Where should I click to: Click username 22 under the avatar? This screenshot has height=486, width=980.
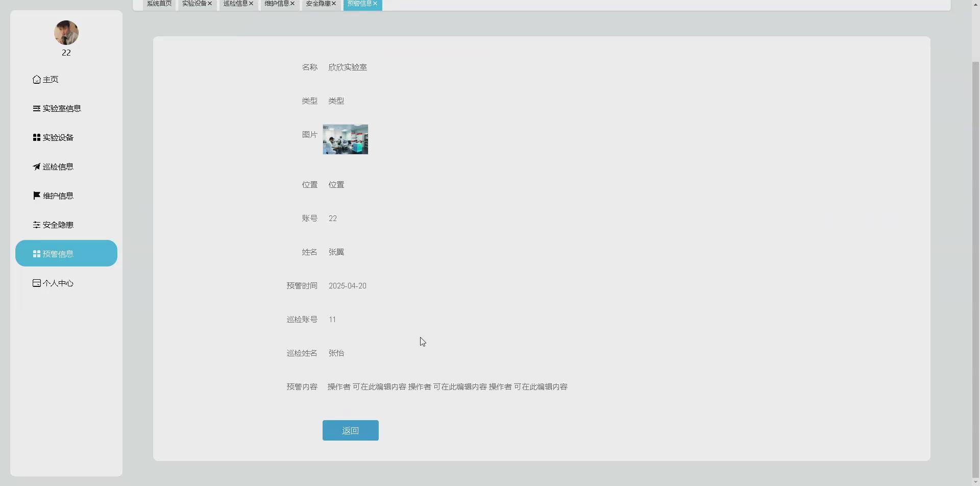[66, 53]
